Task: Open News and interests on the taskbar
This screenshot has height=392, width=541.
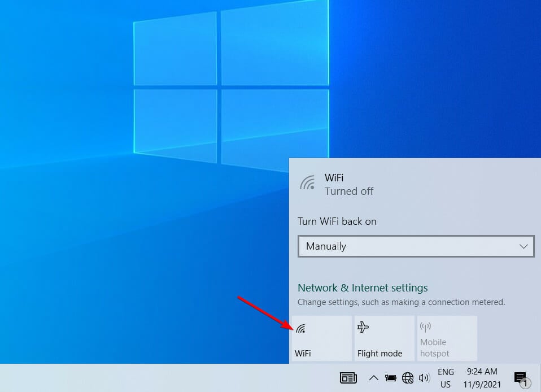Action: [348, 378]
